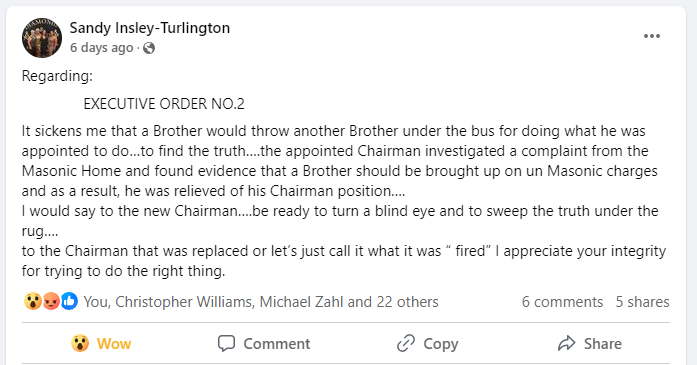Viewport: 697px width, 365px height.
Task: Open the 6 comments link
Action: point(562,302)
